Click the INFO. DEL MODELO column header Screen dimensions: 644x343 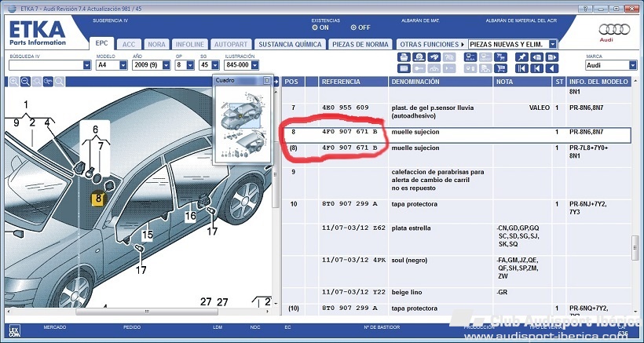tap(598, 82)
